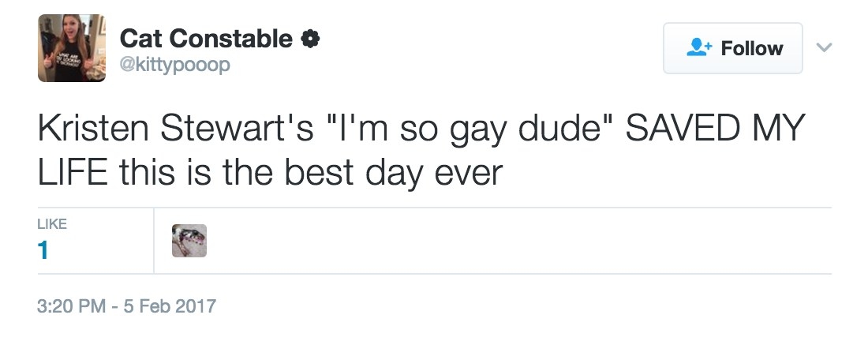Image resolution: width=868 pixels, height=341 pixels.
Task: Open the like count number 1
Action: pyautogui.click(x=43, y=251)
